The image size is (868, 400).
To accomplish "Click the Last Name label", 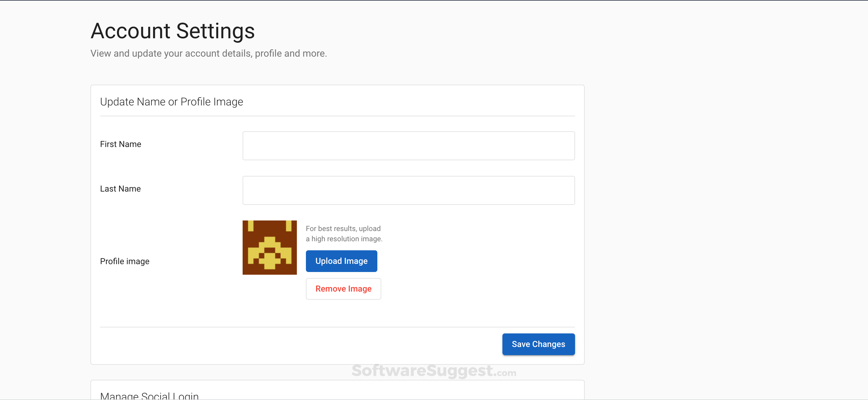I will (120, 189).
